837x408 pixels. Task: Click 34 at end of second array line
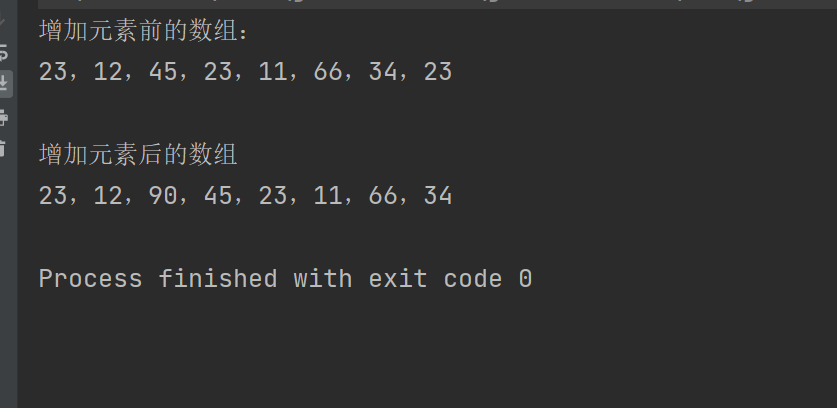[x=438, y=196]
